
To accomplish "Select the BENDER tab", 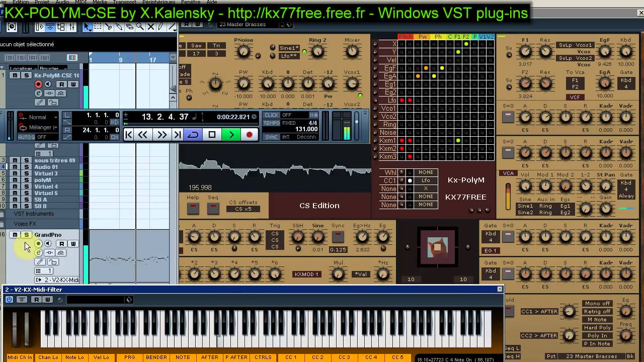I will pyautogui.click(x=156, y=357).
